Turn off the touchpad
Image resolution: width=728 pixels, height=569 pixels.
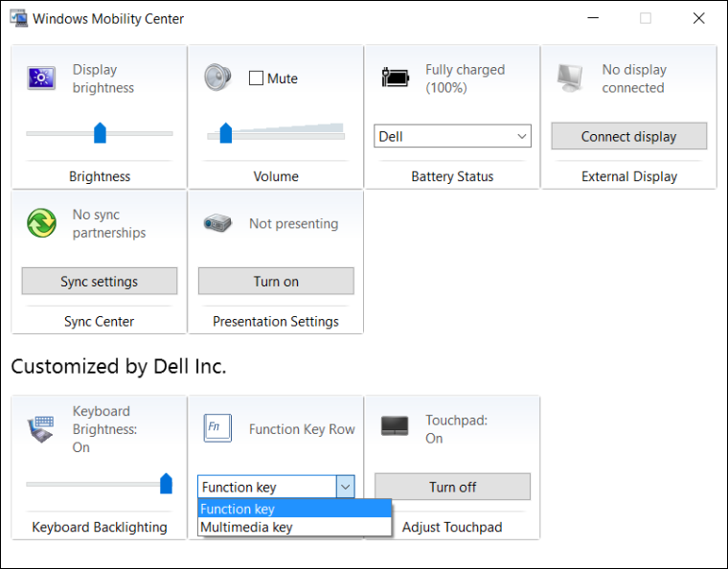click(452, 487)
